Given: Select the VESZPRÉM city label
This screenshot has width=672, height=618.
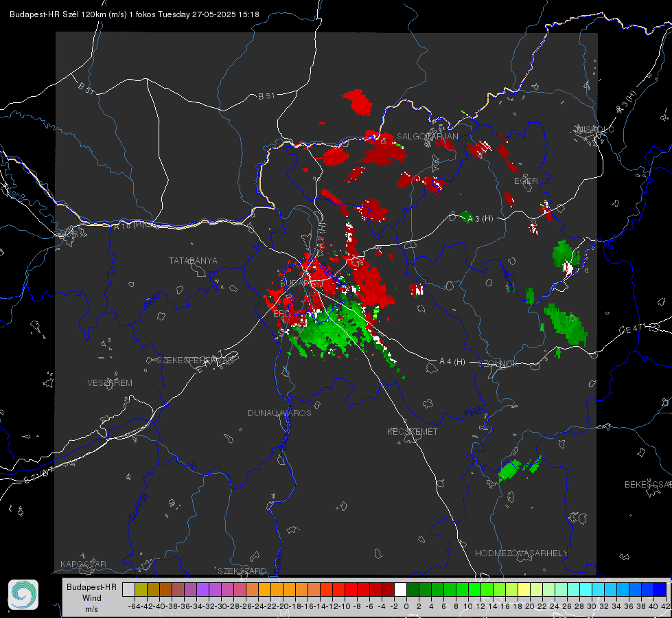Looking at the screenshot, I should click(110, 382).
